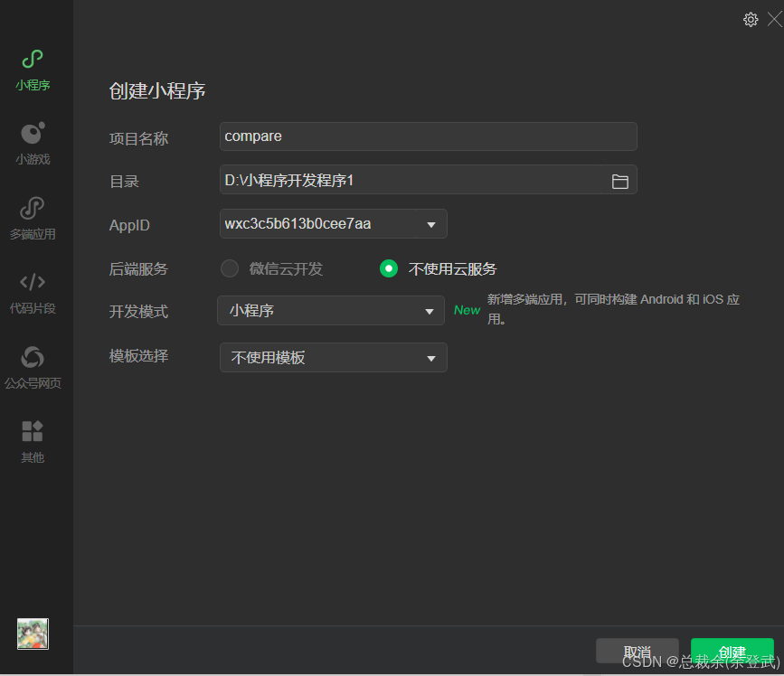Select the 小程序 sidebar category
Screen dimensions: 784x676
(33, 70)
